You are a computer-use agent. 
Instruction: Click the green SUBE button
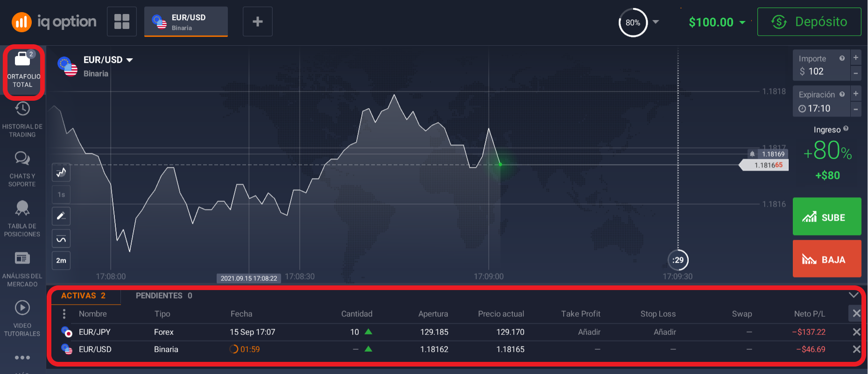point(827,216)
